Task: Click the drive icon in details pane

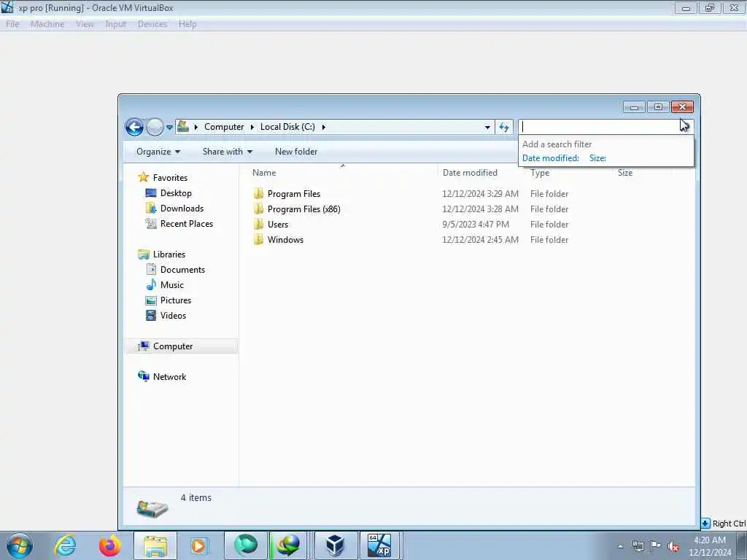Action: click(x=152, y=507)
